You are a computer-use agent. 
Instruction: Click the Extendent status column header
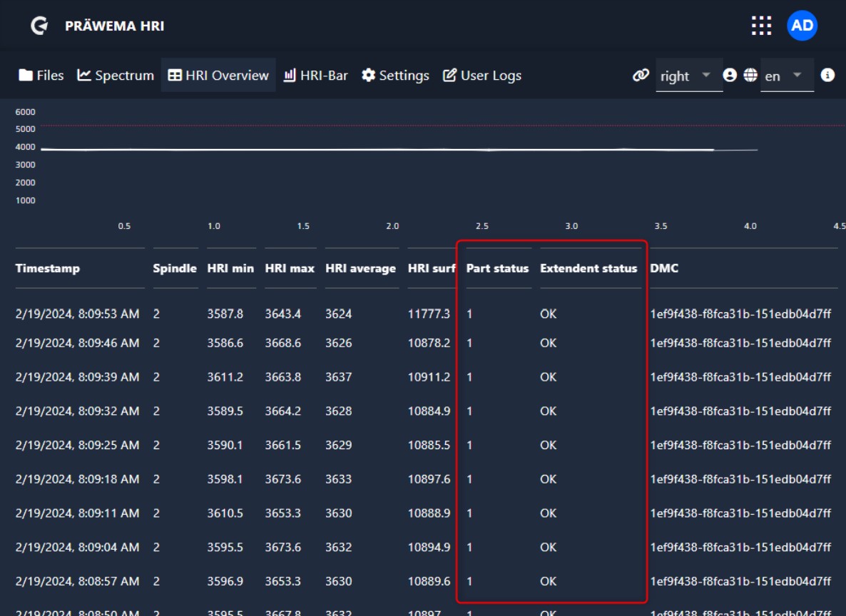[x=588, y=268]
